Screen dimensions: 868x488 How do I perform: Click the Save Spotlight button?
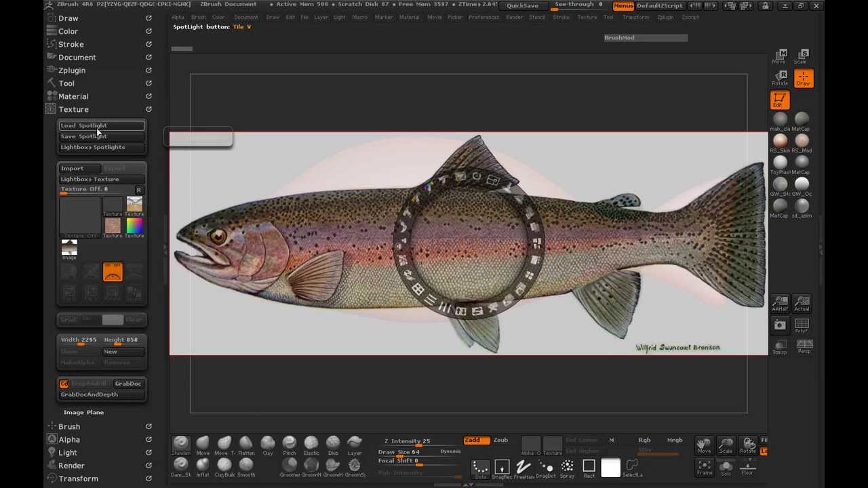102,136
